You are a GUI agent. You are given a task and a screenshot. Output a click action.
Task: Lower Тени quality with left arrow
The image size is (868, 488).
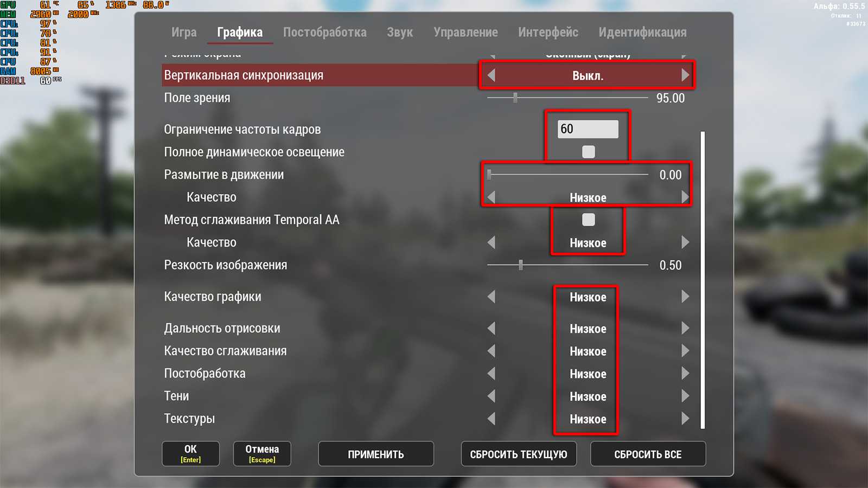click(x=491, y=396)
